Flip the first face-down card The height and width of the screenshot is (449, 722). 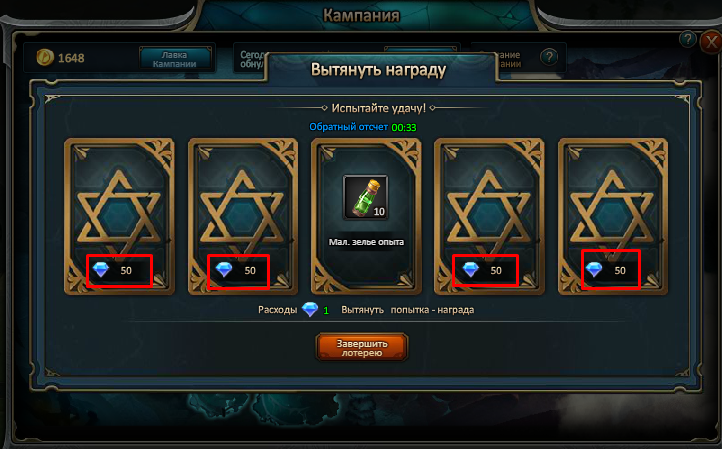point(119,216)
